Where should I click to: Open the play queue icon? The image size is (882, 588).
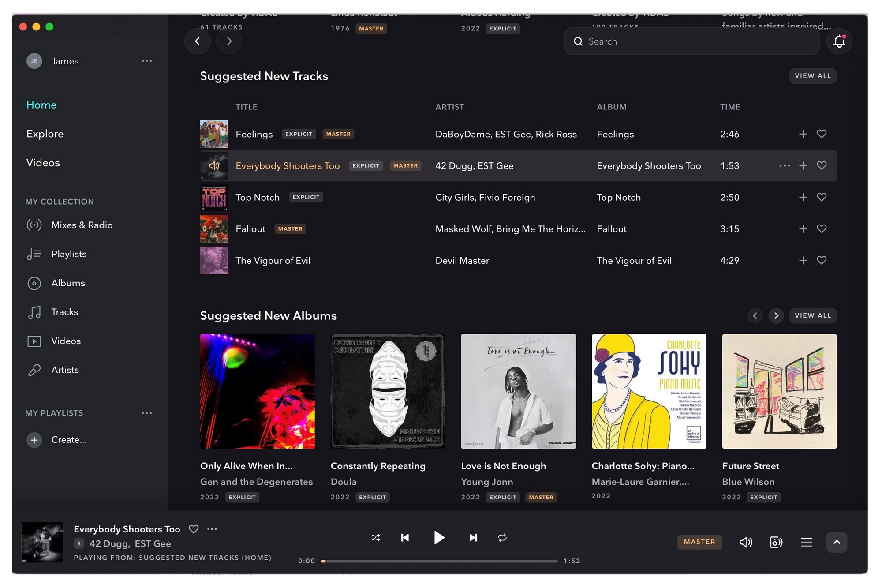(x=806, y=542)
